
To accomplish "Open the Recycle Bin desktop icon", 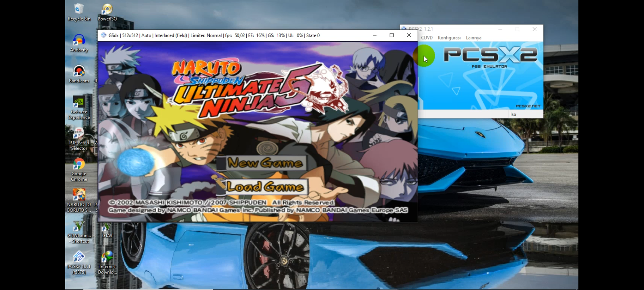I will tap(79, 12).
